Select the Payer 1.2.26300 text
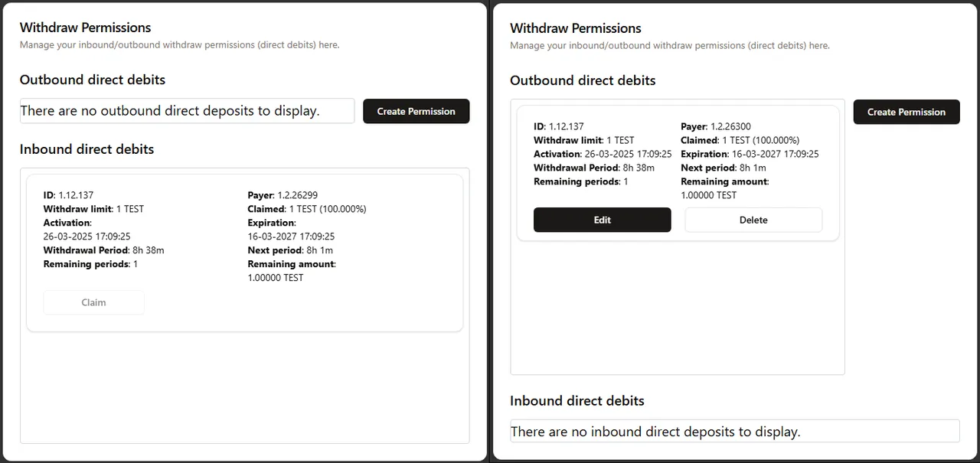The image size is (980, 463). coord(716,126)
